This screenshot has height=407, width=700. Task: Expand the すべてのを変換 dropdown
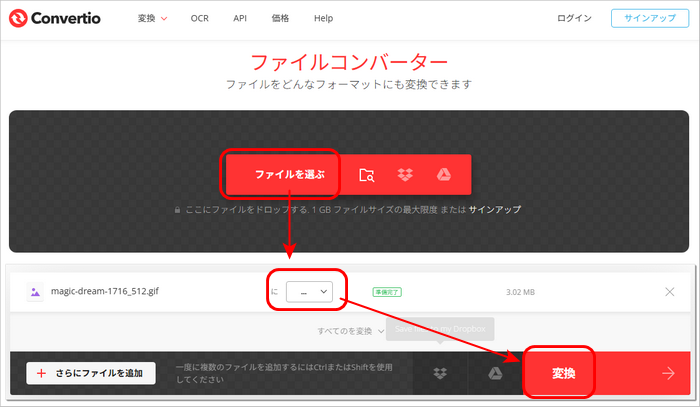point(350,331)
